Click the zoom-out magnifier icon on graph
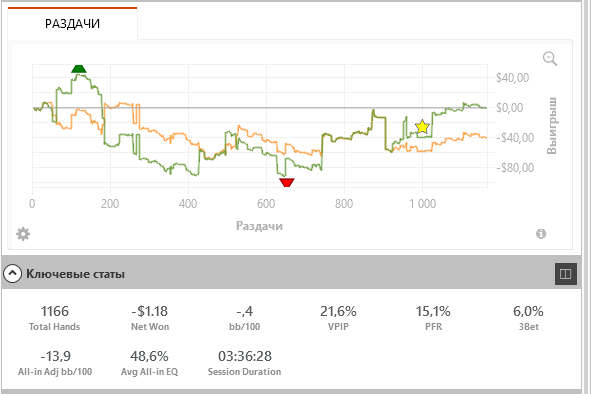Screen dimensions: 591x394 550,59
